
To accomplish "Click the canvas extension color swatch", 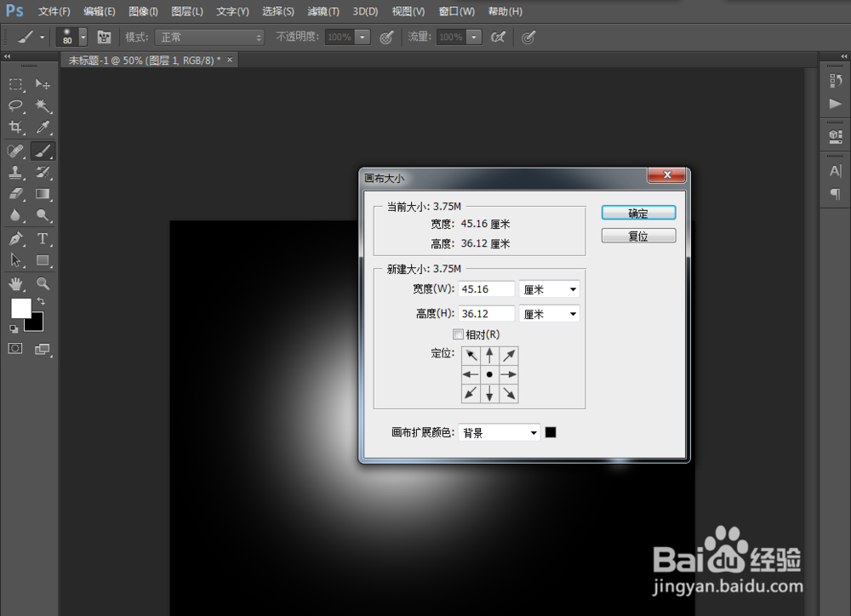I will (x=551, y=432).
